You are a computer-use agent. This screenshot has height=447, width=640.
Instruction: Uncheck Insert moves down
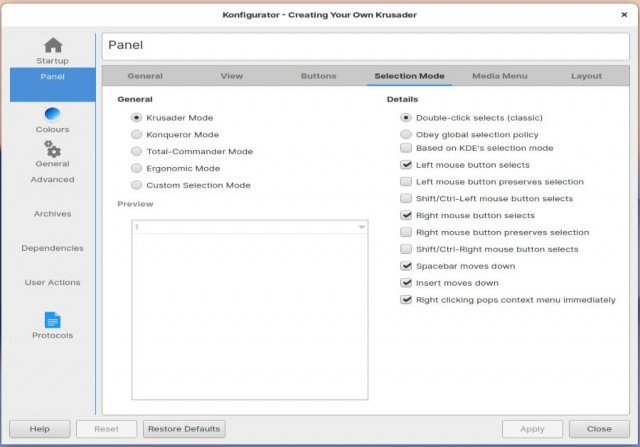(x=406, y=283)
